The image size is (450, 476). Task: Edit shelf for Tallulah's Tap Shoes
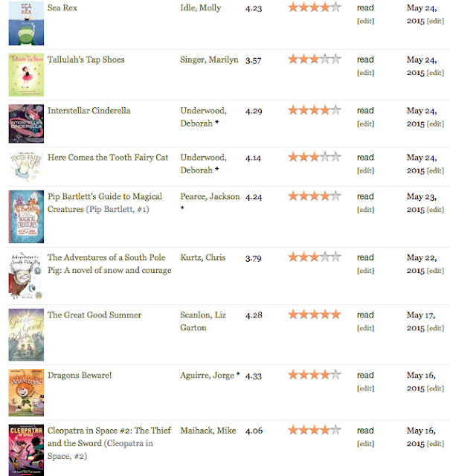366,73
